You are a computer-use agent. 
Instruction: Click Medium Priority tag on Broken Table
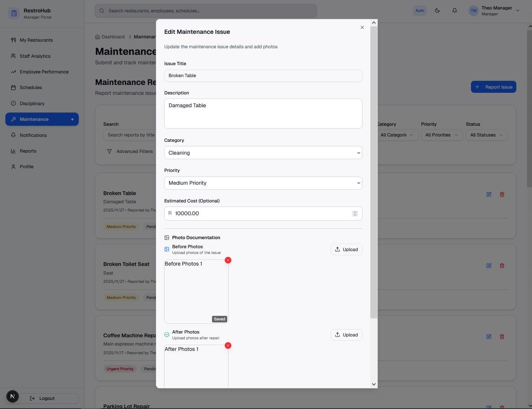click(x=121, y=227)
